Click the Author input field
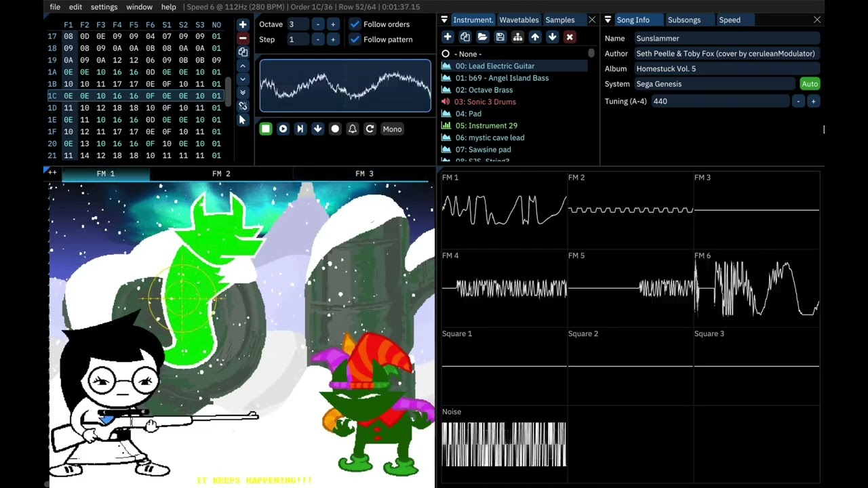Viewport: 868px width, 488px height. [726, 54]
